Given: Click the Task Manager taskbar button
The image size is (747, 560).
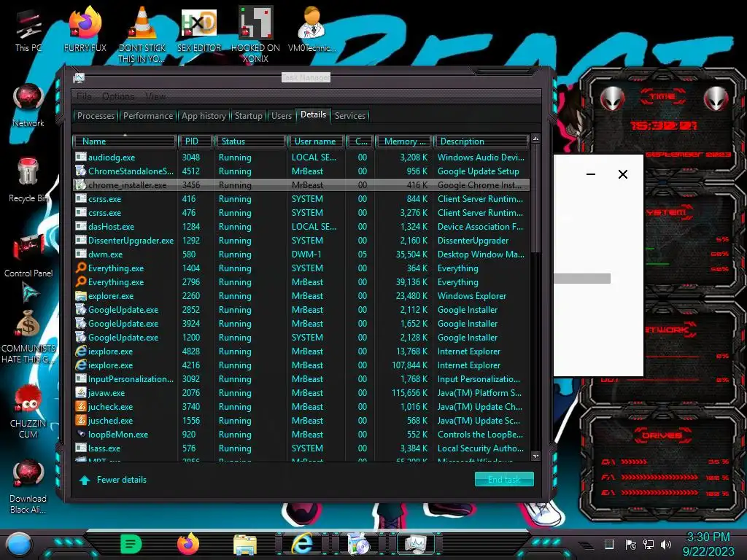Looking at the screenshot, I should [x=416, y=544].
